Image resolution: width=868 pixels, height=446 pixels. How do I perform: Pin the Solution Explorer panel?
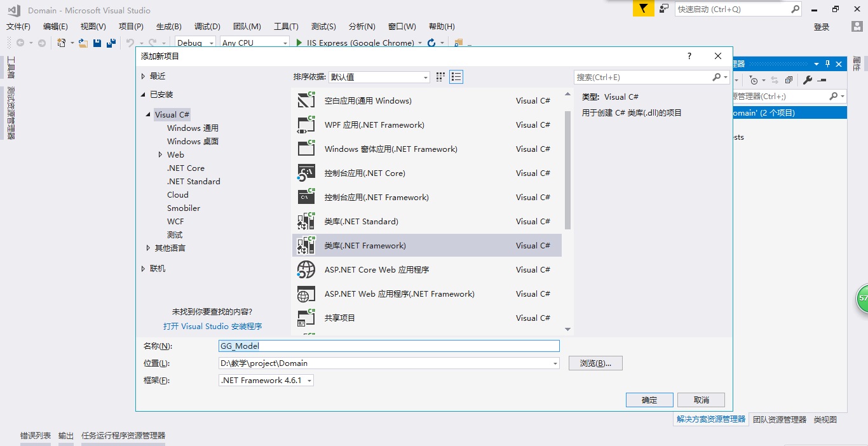(827, 64)
